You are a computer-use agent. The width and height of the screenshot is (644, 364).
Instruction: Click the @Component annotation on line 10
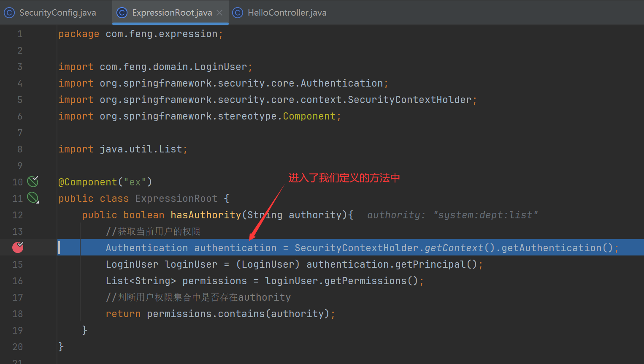pyautogui.click(x=88, y=182)
